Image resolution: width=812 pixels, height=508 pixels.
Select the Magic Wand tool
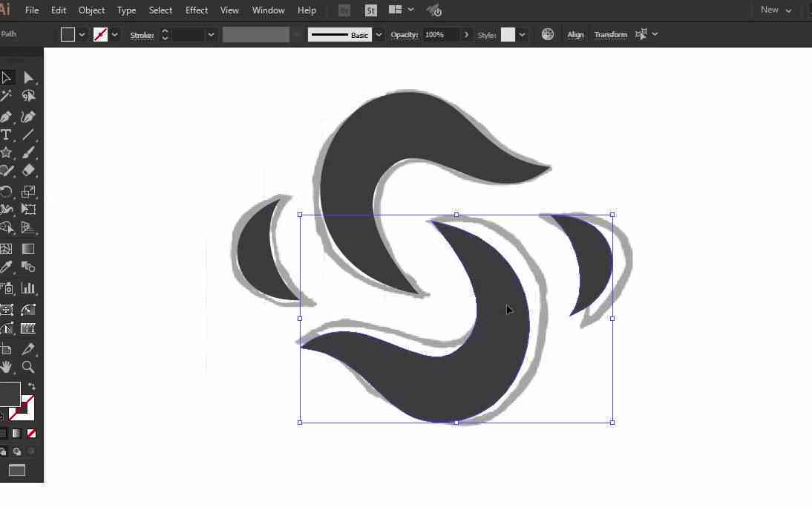point(6,96)
